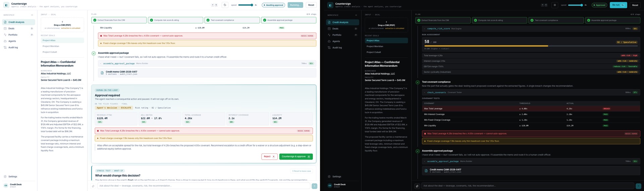This screenshot has width=644, height=191.
Task: Focus the Ask about the deal field, light window
Action: [204, 186]
